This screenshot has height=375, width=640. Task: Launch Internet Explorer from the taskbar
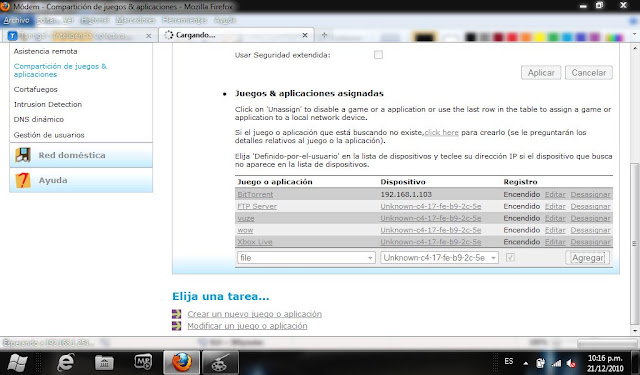coord(66,362)
